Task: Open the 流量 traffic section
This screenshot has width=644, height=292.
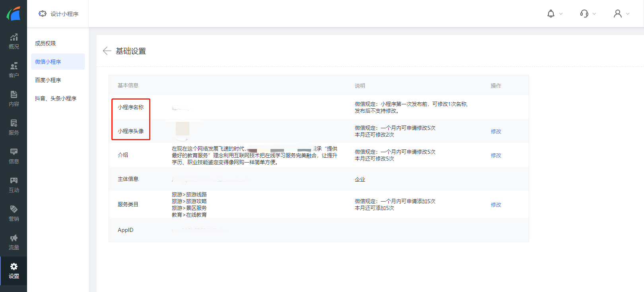Action: click(x=14, y=242)
